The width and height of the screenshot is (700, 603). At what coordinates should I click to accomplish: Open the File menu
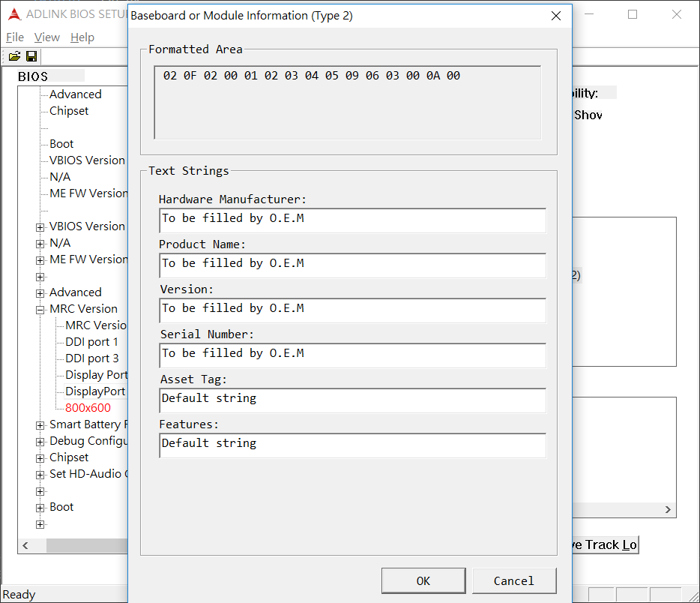point(15,37)
